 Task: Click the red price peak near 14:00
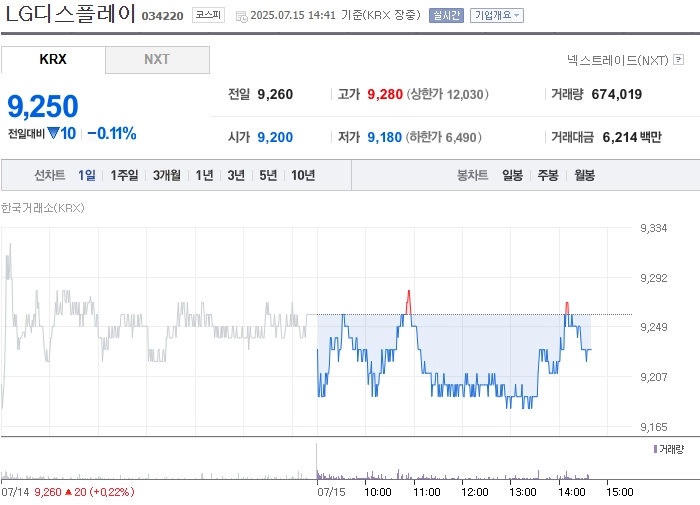[567, 308]
